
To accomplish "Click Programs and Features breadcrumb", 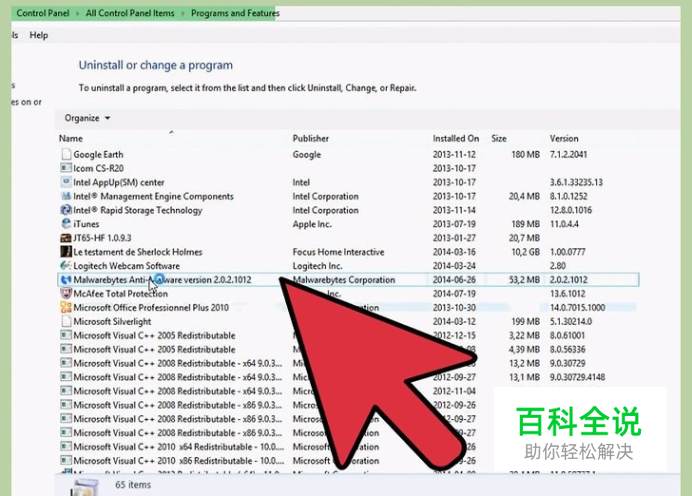I will [x=235, y=13].
